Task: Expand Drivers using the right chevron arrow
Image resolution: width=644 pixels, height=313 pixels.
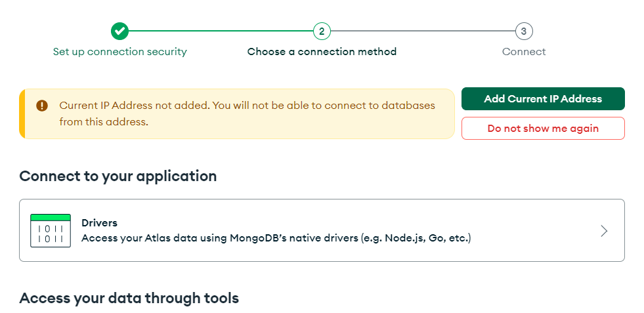Action: [x=604, y=230]
